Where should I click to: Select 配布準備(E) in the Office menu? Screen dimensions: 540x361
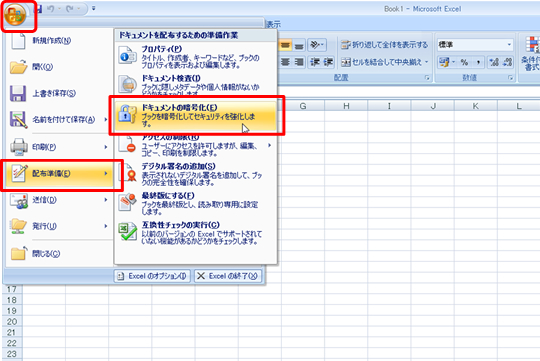pos(59,173)
